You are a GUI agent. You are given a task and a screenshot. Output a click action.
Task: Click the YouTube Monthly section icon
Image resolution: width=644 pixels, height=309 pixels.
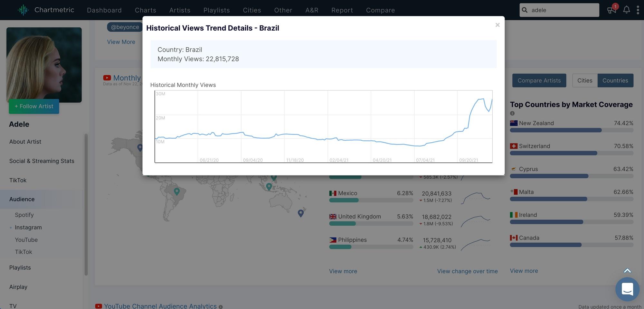coord(107,78)
